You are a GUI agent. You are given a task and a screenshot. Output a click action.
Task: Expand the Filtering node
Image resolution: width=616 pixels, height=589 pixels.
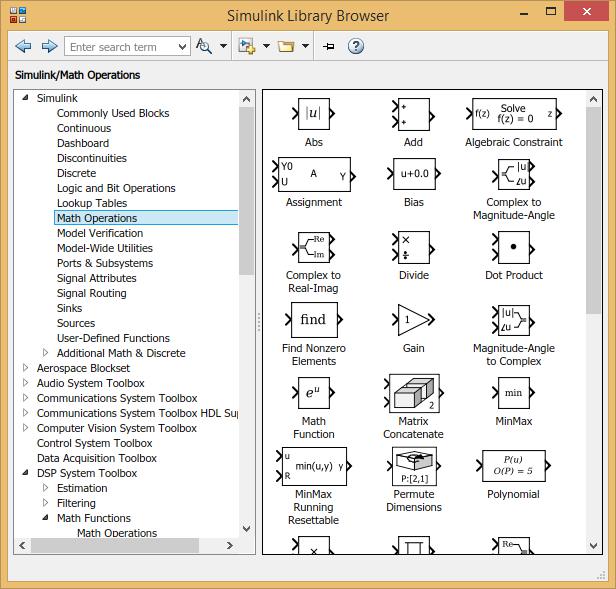(46, 503)
